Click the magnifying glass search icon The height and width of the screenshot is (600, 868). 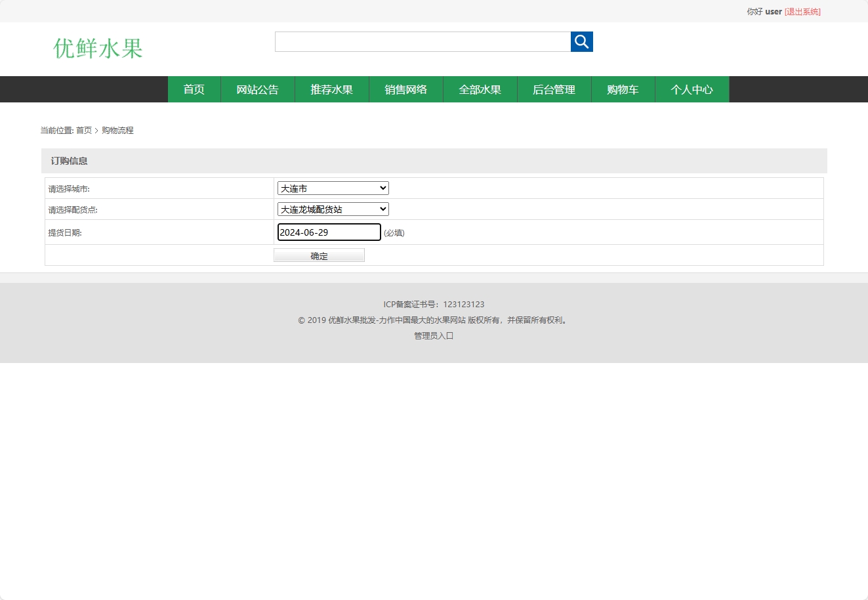click(x=581, y=41)
